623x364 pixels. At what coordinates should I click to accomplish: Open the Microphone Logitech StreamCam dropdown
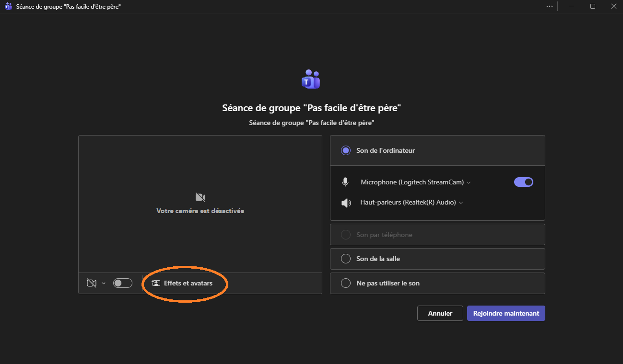(469, 182)
